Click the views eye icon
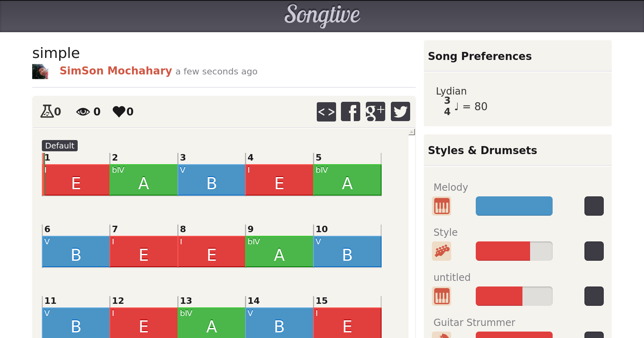This screenshot has width=644, height=338. 83,111
